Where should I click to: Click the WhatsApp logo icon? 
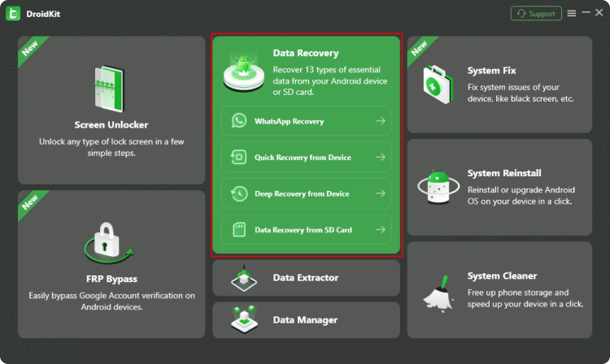coord(238,121)
